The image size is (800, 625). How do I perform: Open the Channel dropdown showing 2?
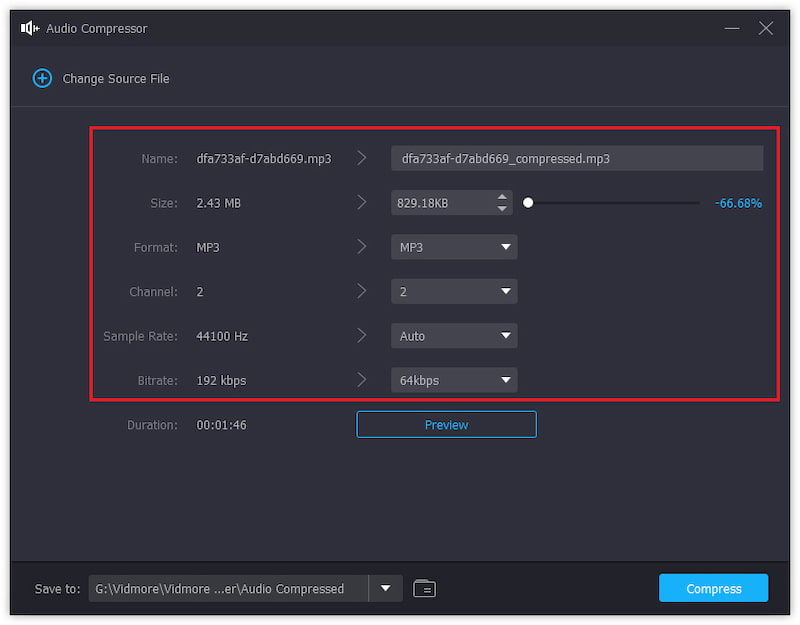tap(454, 292)
